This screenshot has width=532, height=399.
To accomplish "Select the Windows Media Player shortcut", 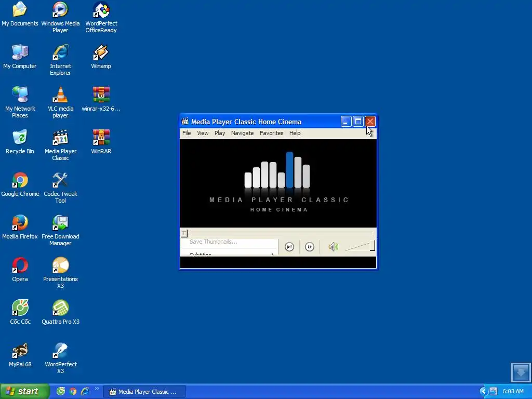I will (60, 17).
